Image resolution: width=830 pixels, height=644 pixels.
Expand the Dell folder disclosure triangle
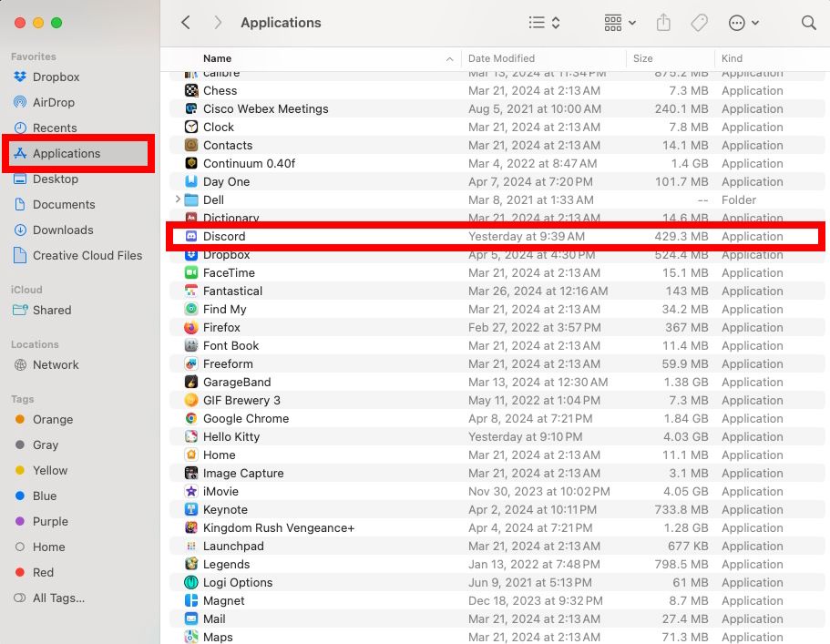[x=179, y=199]
